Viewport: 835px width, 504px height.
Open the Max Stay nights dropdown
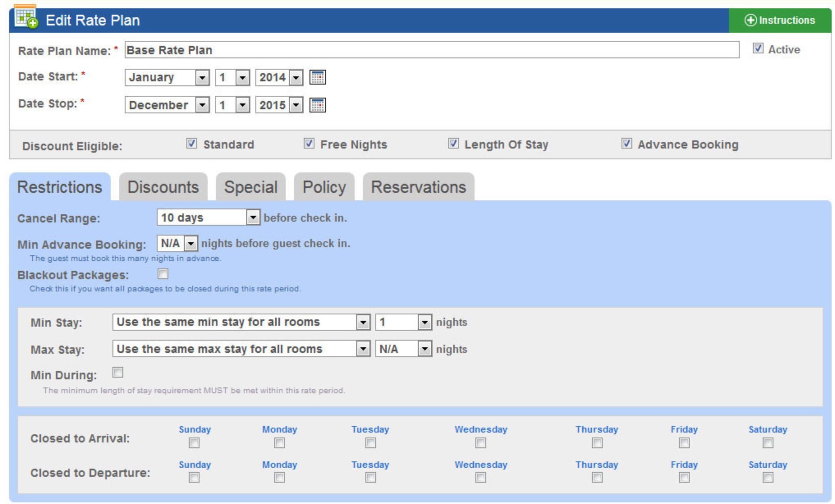point(424,349)
